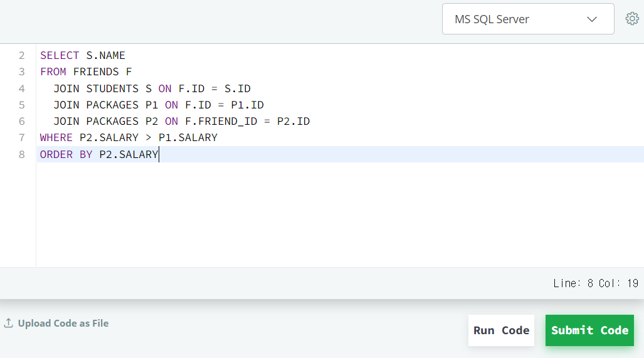Click line number 7 in the gutter

(22, 137)
